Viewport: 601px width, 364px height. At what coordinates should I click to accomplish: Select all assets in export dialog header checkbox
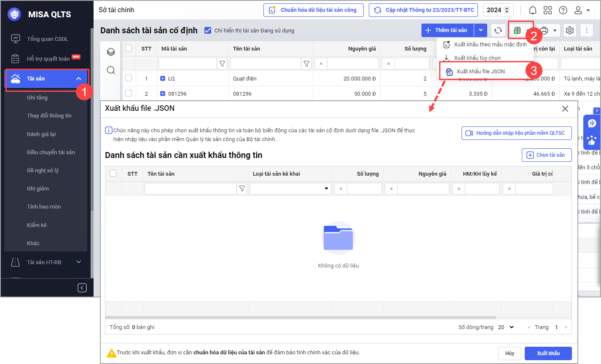coord(113,173)
